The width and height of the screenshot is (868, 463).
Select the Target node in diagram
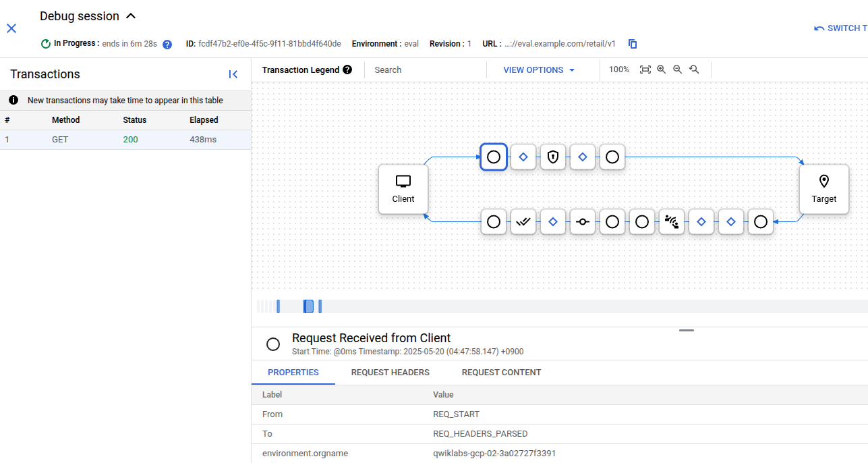click(x=824, y=189)
